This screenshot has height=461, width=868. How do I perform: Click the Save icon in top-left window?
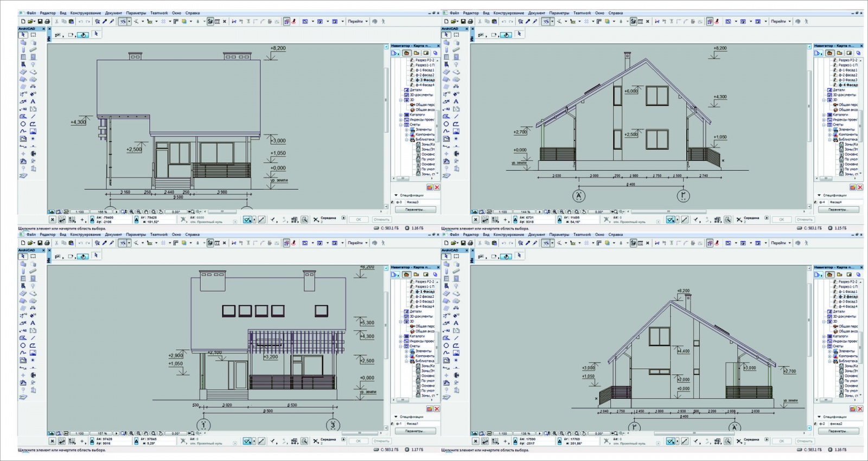(x=40, y=22)
